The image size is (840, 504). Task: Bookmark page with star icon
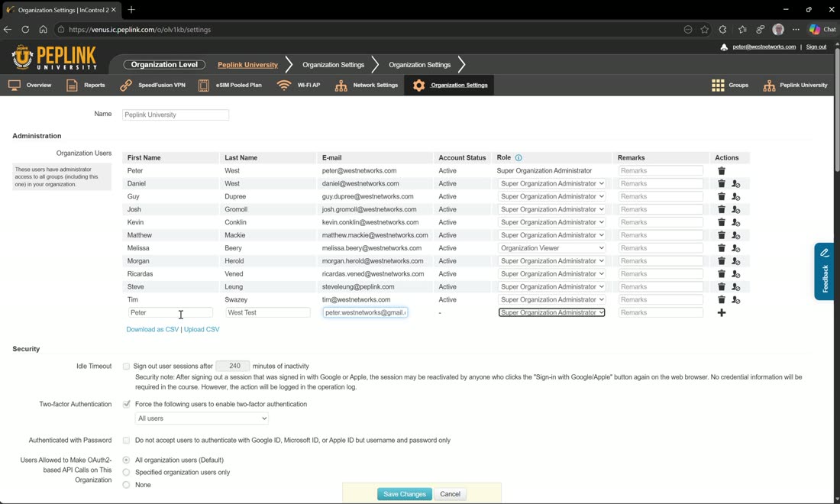coord(705,30)
